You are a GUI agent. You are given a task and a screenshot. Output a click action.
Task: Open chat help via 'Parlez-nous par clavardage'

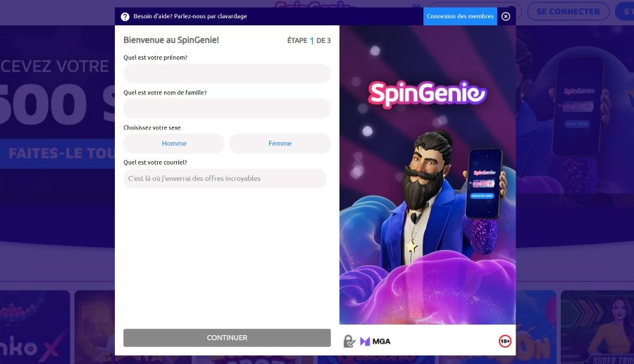(210, 16)
